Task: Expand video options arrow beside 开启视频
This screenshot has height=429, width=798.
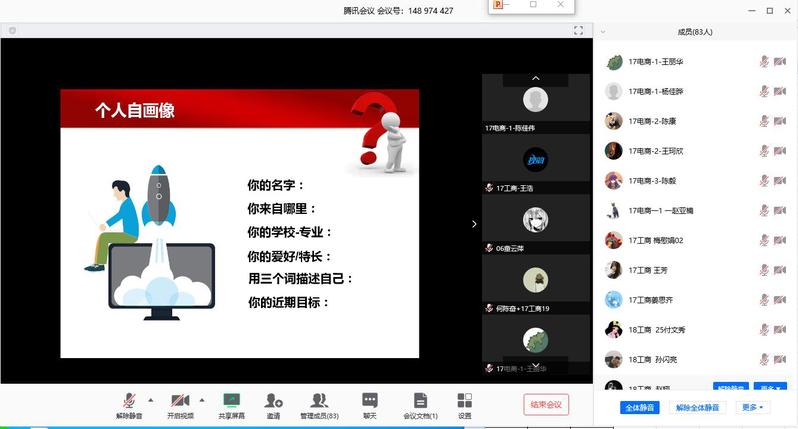Action: pos(202,397)
